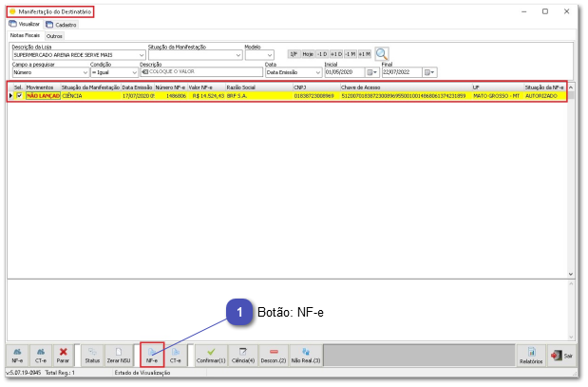588x387 pixels.
Task: Run search with the magnifying glass icon
Action: [381, 54]
